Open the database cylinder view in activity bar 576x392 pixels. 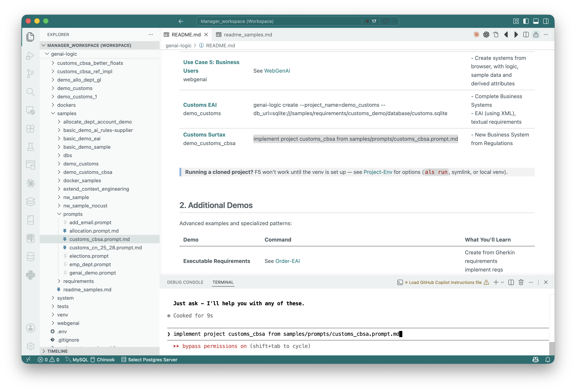pyautogui.click(x=30, y=257)
